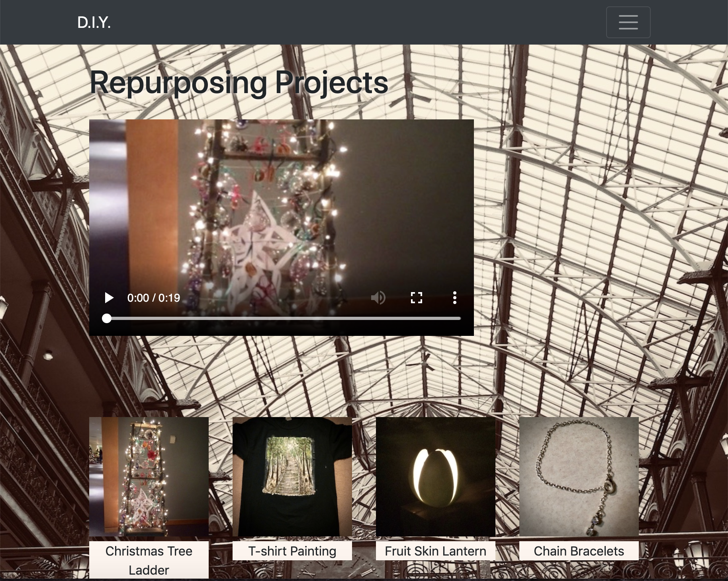Mute the video volume
The height and width of the screenshot is (581, 728).
(x=378, y=298)
